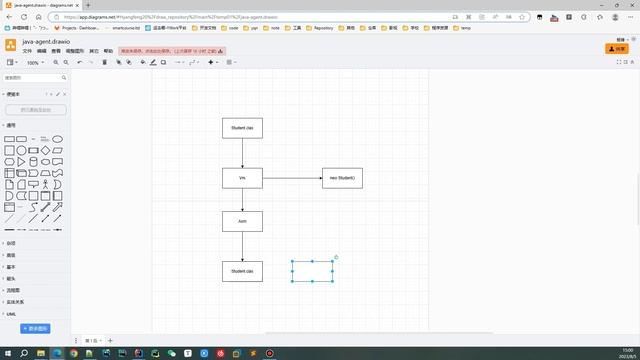The image size is (640, 360).
Task: Select the rectangle shape in the General palette
Action: (9, 139)
